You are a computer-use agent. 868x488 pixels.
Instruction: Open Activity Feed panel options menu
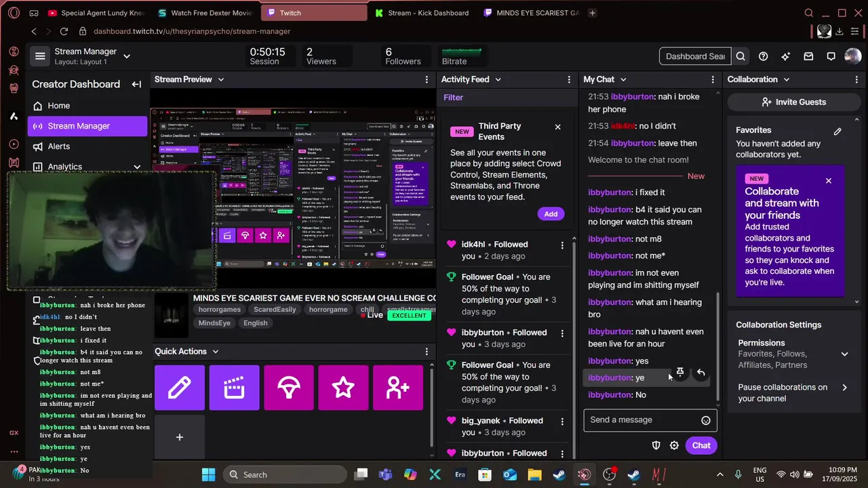(569, 79)
